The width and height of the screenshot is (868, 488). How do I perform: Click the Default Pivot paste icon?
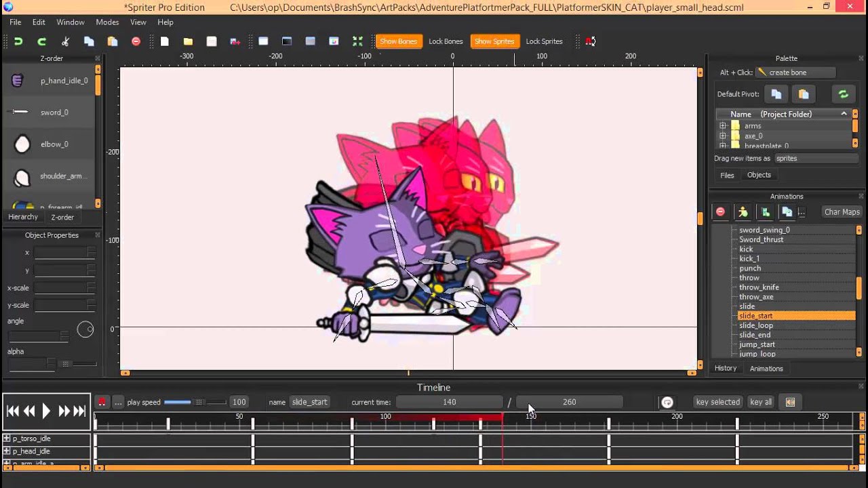click(x=804, y=94)
